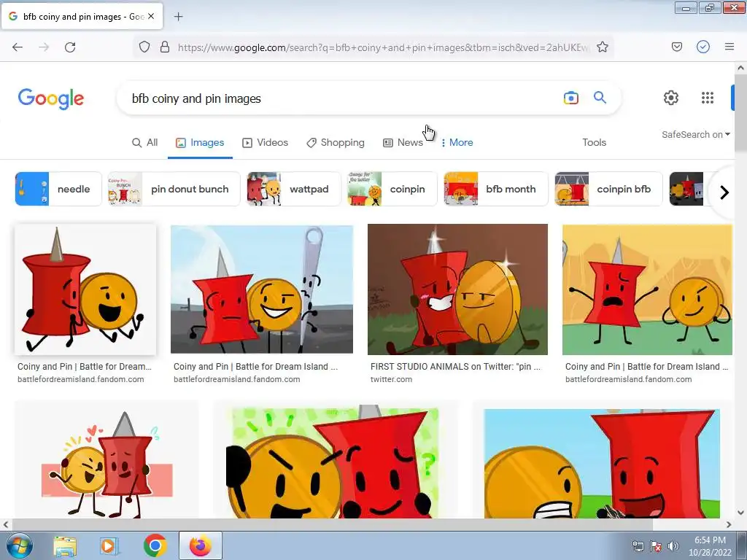Click the search query input field
This screenshot has height=560, width=747.
point(343,98)
